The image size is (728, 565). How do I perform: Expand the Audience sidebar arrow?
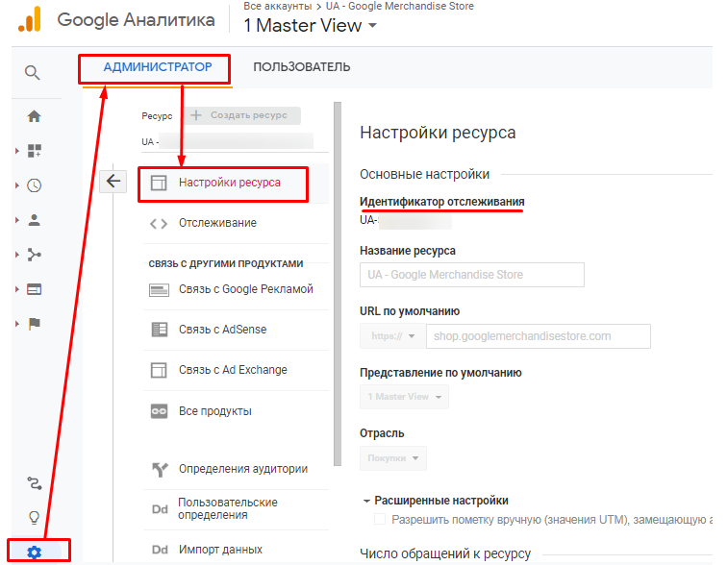17,220
